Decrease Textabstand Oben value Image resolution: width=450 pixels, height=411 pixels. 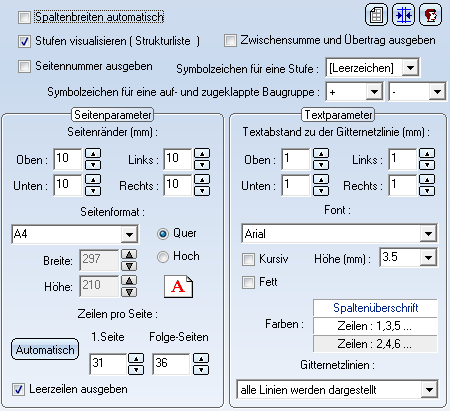pyautogui.click(x=321, y=165)
